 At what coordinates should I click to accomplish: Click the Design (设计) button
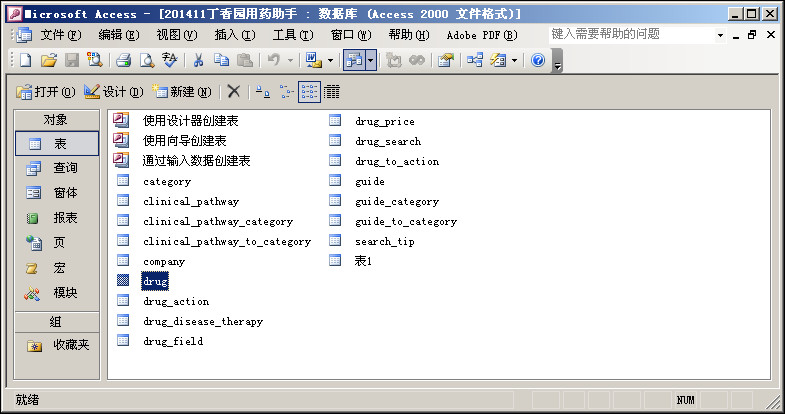click(114, 92)
